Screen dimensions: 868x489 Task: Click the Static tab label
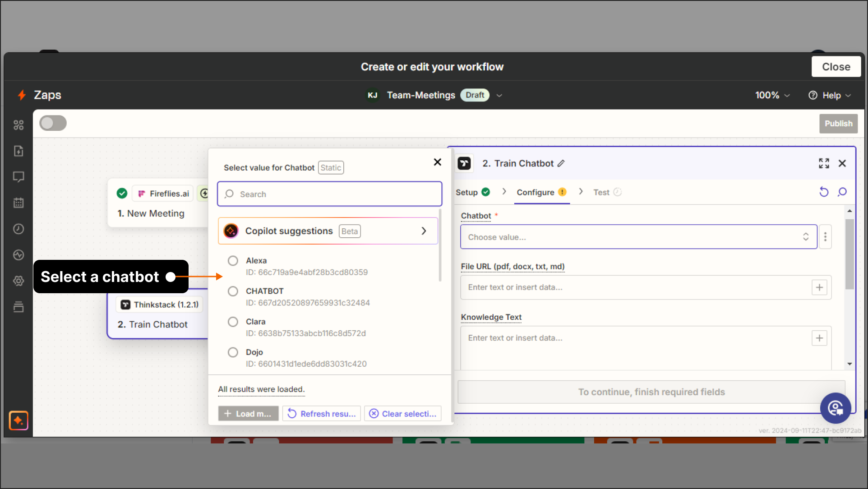[x=331, y=168]
